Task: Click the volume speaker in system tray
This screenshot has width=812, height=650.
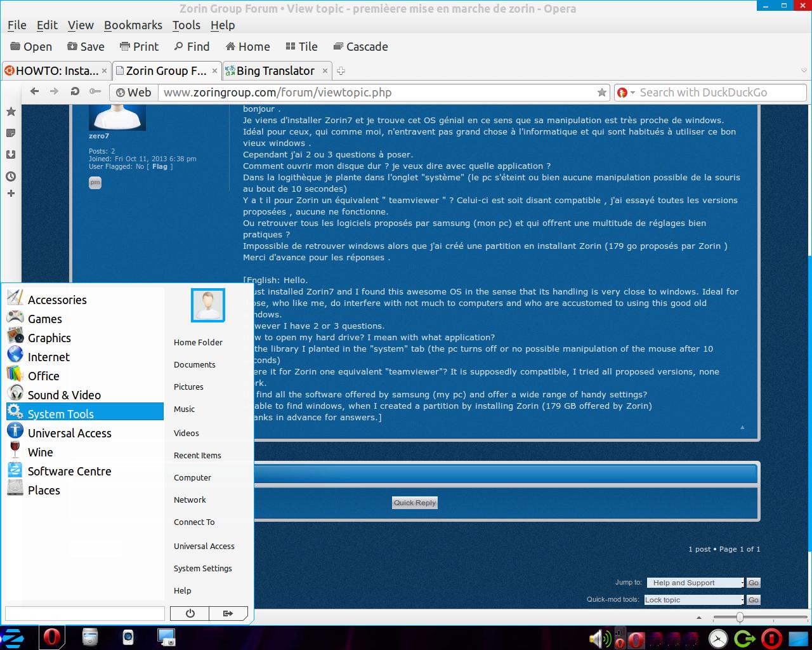Action: (x=596, y=639)
